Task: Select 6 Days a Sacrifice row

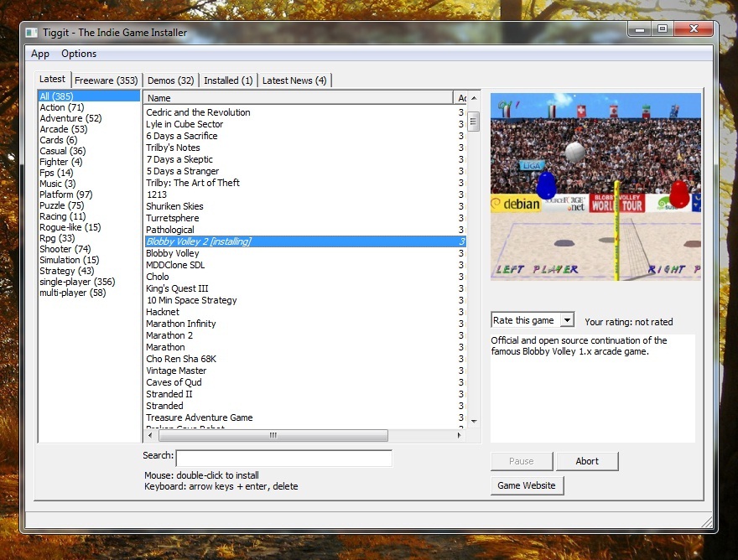Action: pyautogui.click(x=305, y=136)
